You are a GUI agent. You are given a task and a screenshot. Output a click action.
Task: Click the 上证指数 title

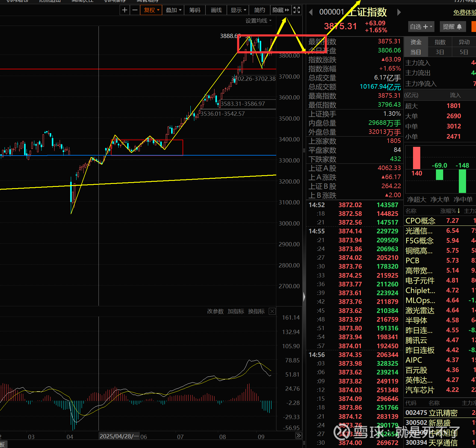[368, 12]
